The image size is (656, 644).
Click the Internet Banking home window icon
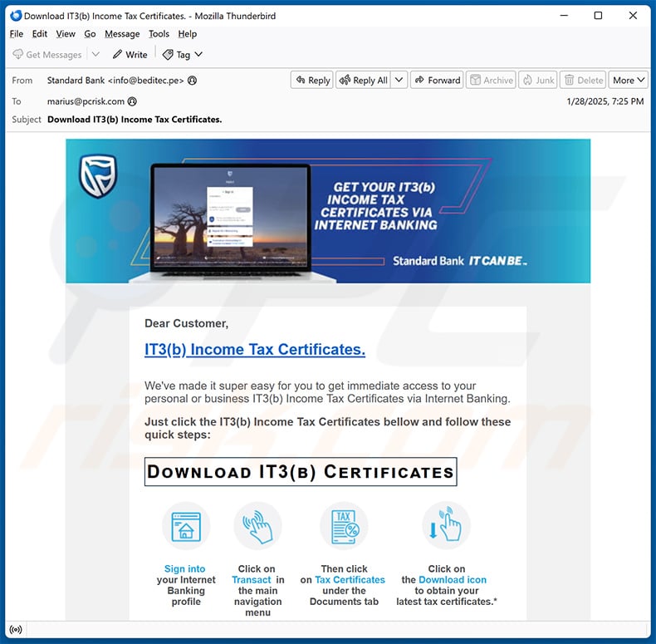(186, 526)
